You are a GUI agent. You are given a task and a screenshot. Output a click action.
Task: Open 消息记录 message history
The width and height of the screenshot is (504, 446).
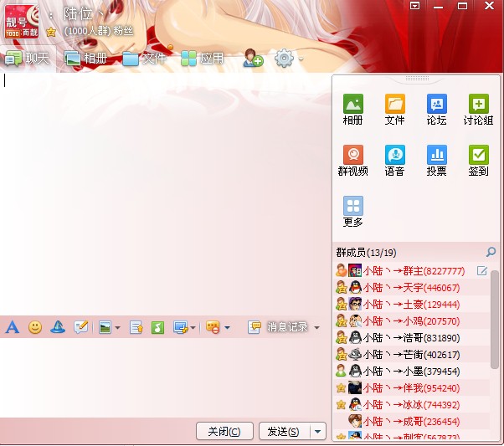click(x=278, y=327)
